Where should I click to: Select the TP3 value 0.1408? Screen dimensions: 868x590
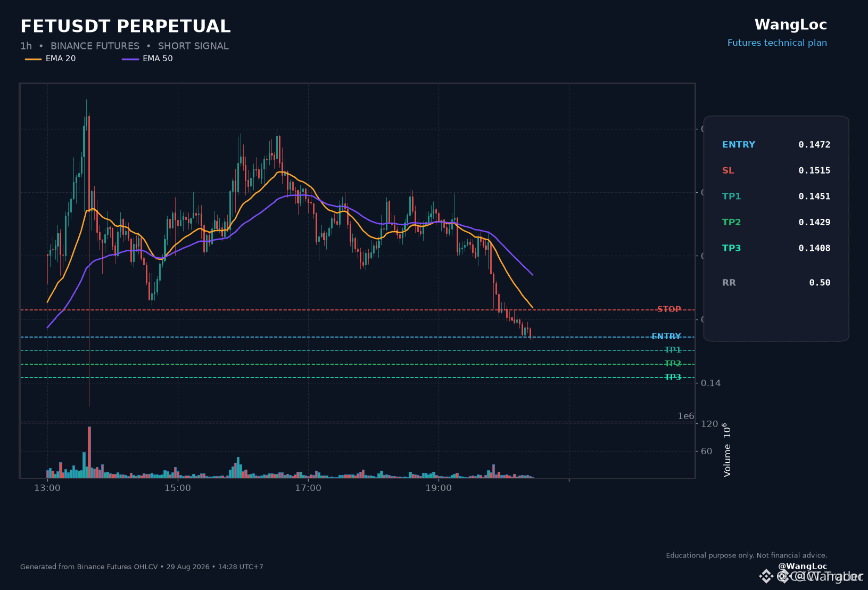click(814, 248)
